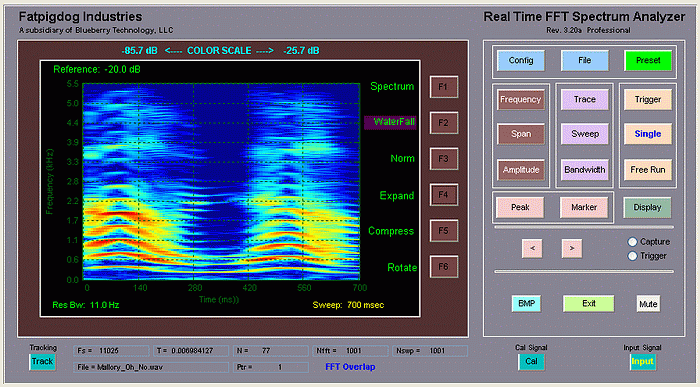Screen dimensions: 700x387
Task: Open the Span settings
Action: click(x=521, y=134)
